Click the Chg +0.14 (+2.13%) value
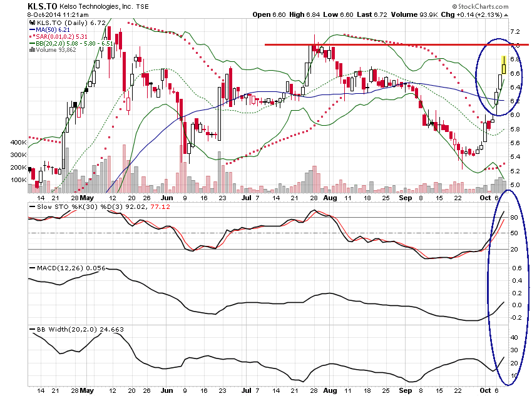The image size is (532, 396). coord(472,14)
